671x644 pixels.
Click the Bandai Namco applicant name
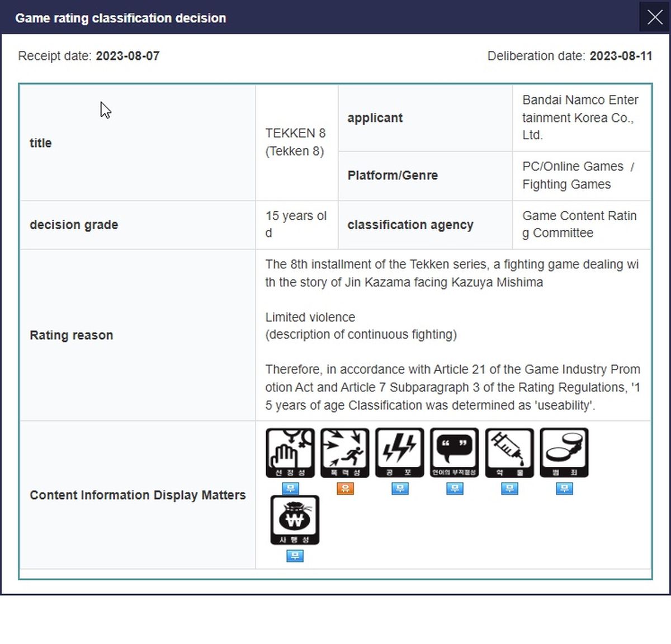click(580, 117)
